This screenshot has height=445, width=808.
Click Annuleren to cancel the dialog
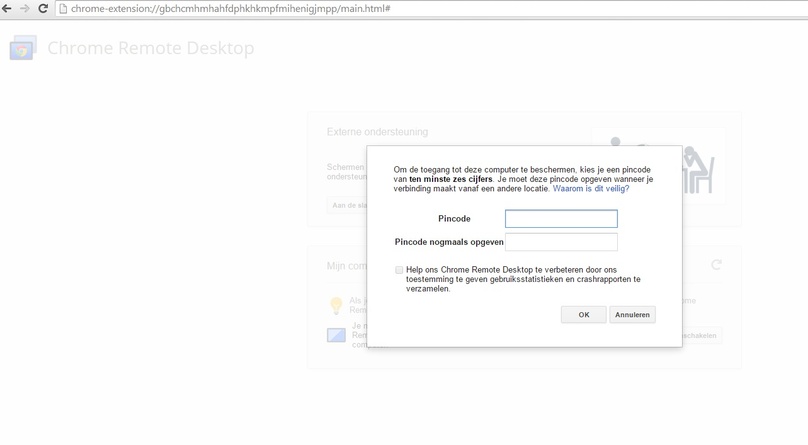coord(632,315)
